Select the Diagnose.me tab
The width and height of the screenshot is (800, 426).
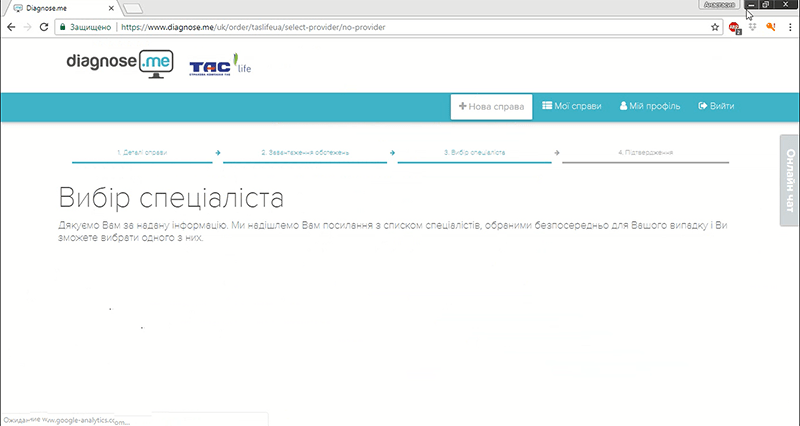click(x=61, y=8)
